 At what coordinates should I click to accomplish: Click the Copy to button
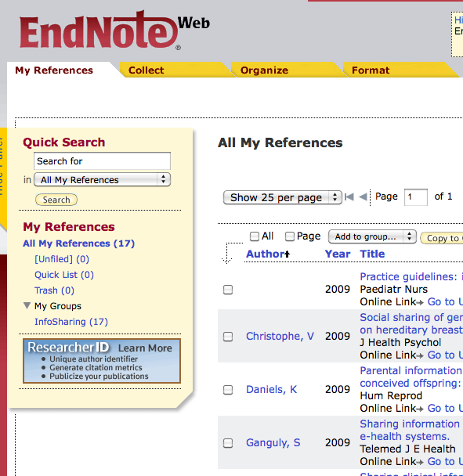(x=442, y=238)
